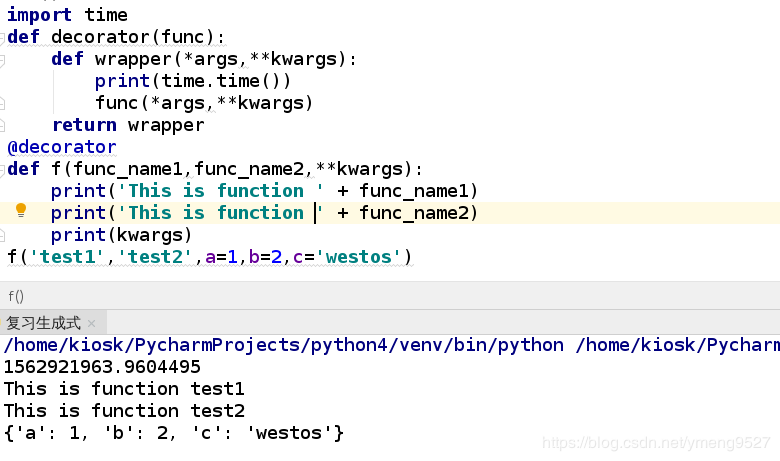Viewport: 780px width, 461px height.
Task: Click the output line 'This is function test2'
Action: [x=124, y=411]
